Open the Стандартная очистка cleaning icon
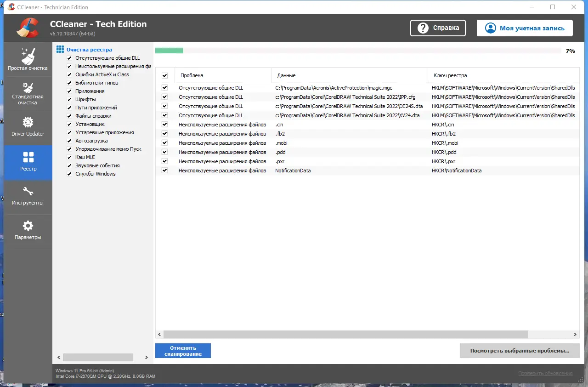Viewport: 588px width, 387px height. click(x=28, y=88)
